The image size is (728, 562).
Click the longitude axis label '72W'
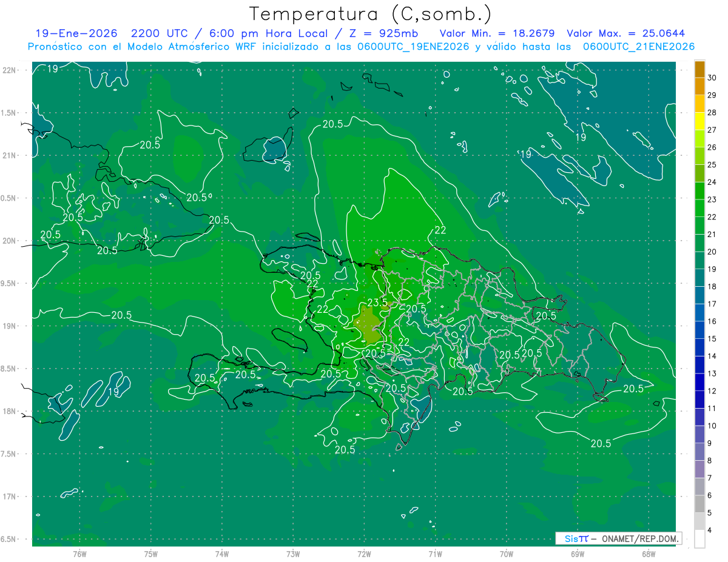tap(364, 554)
